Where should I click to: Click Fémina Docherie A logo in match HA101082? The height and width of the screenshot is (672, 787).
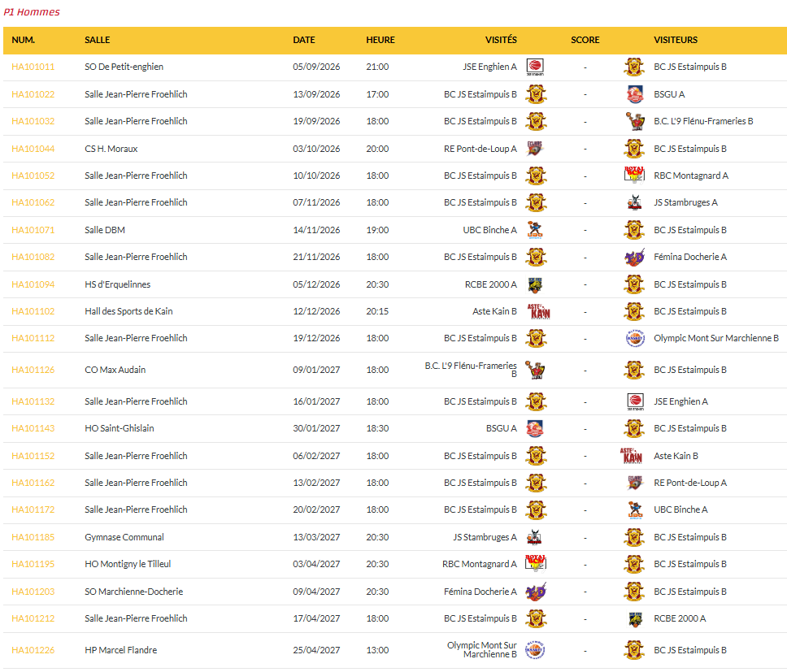point(634,258)
